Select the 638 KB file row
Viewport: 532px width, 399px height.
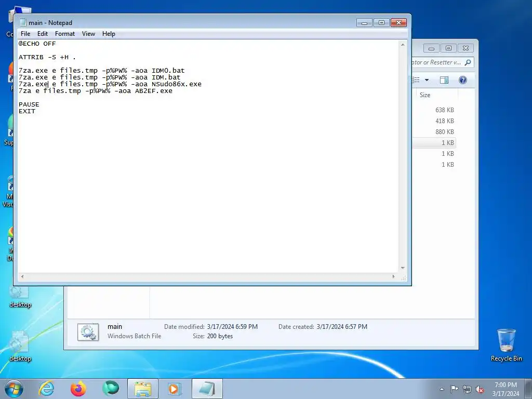pos(434,110)
